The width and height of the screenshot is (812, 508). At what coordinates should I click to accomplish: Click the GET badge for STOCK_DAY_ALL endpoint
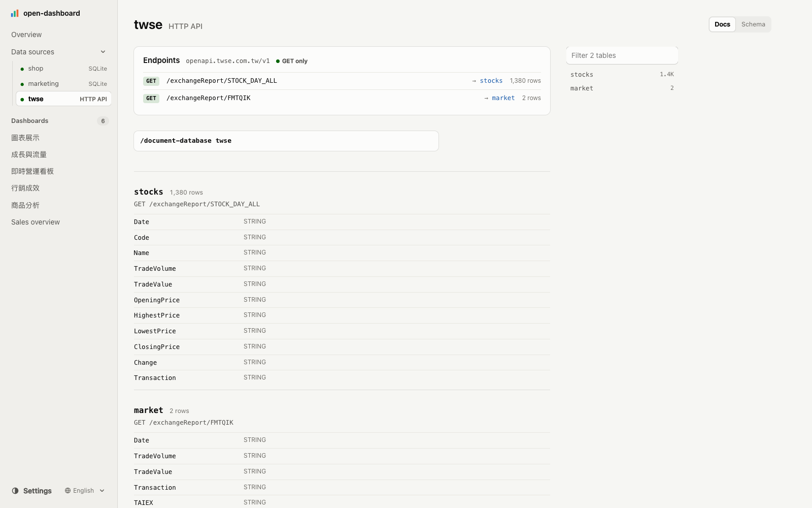click(x=151, y=81)
